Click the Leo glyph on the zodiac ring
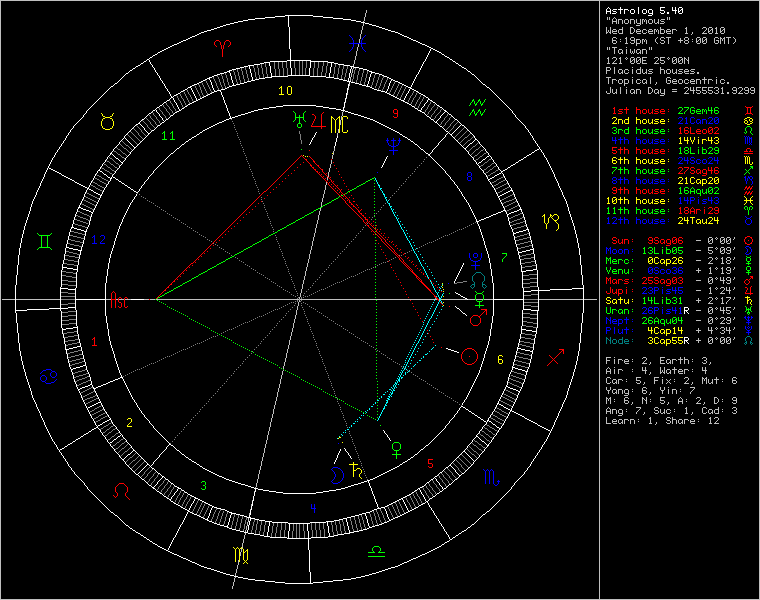Screen dimensions: 760x600 121,491
